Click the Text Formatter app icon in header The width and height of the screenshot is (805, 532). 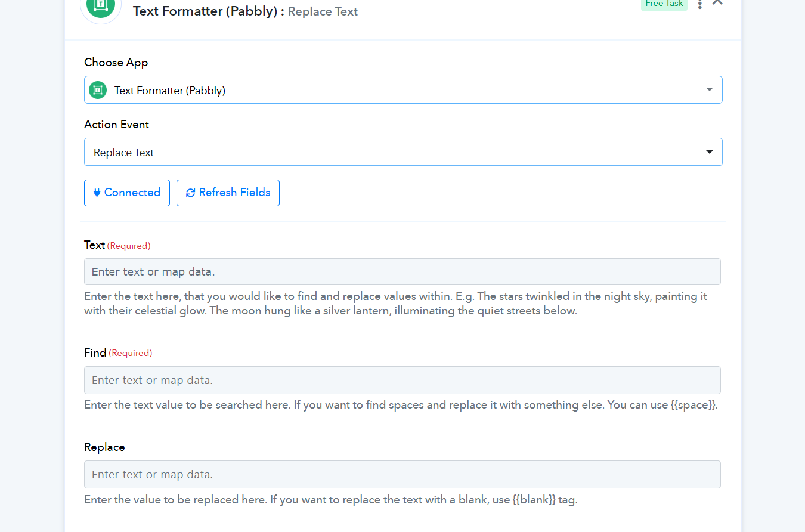(x=100, y=6)
